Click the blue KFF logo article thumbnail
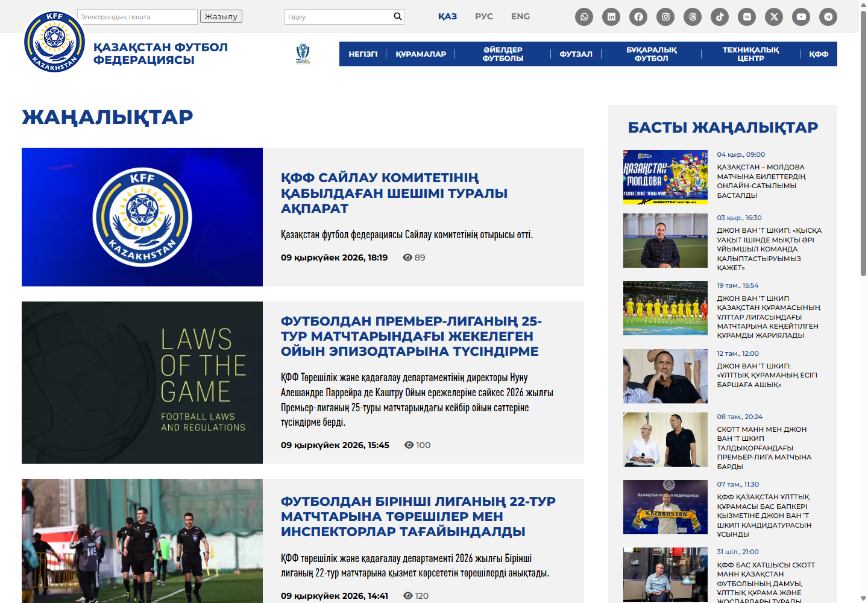 [142, 217]
